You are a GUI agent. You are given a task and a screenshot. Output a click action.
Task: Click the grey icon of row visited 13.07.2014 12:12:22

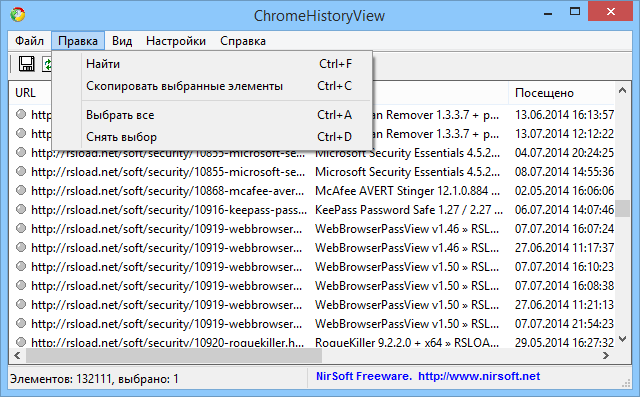(x=21, y=133)
